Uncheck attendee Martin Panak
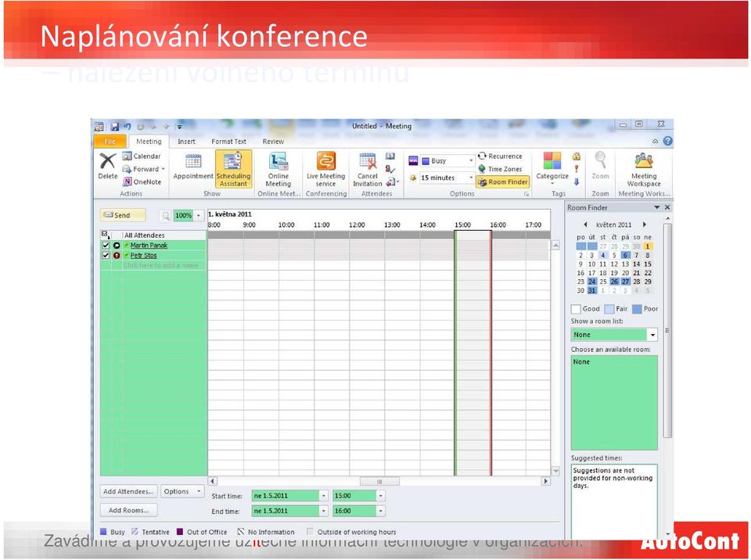This screenshot has height=560, width=751. pyautogui.click(x=106, y=246)
